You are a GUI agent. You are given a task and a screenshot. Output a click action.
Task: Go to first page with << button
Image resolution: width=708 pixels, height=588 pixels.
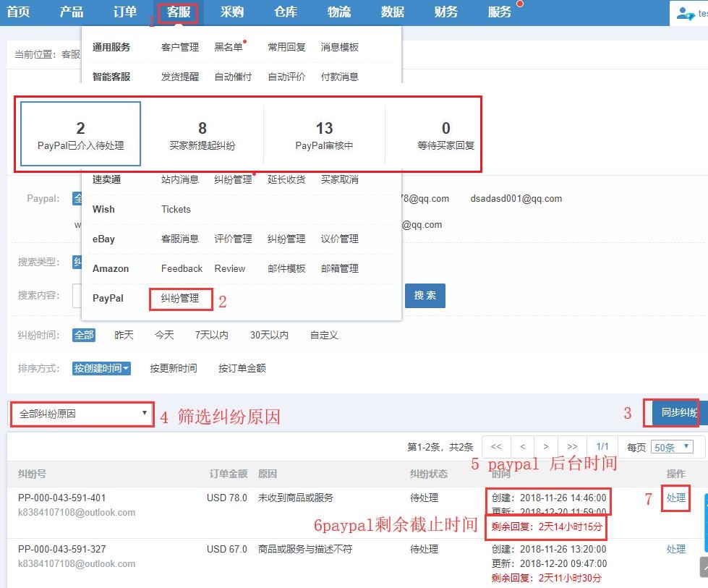(496, 447)
